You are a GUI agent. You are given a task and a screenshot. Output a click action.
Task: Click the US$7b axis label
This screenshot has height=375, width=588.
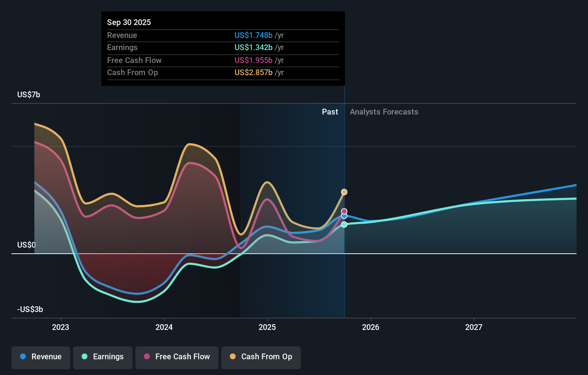(x=28, y=94)
